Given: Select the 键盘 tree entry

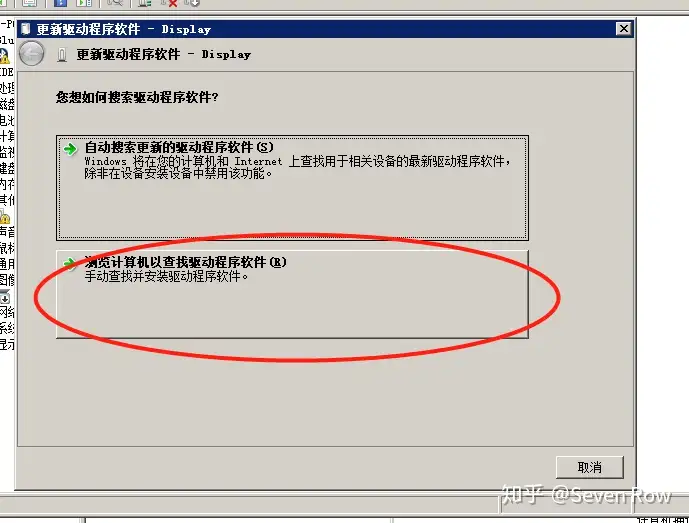Looking at the screenshot, I should coord(7,168).
